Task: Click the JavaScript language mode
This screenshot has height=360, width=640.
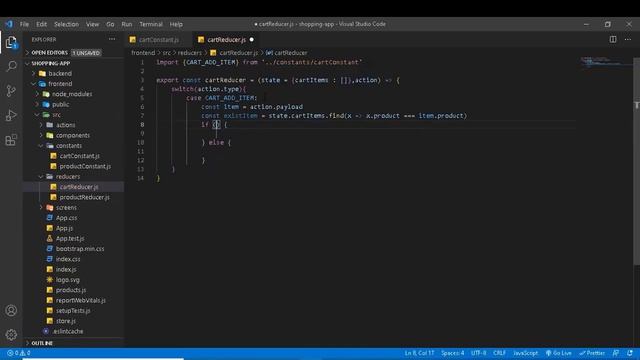Action: [x=525, y=353]
